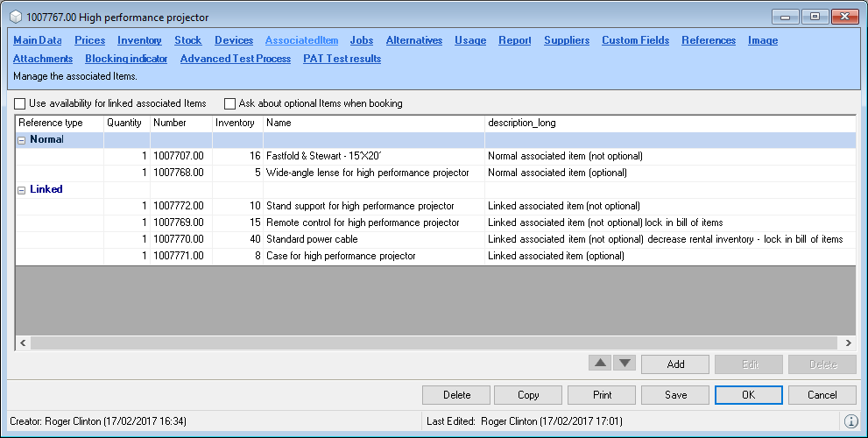Viewport: 868px width, 438px height.
Task: Switch to the Suppliers tab
Action: click(566, 40)
